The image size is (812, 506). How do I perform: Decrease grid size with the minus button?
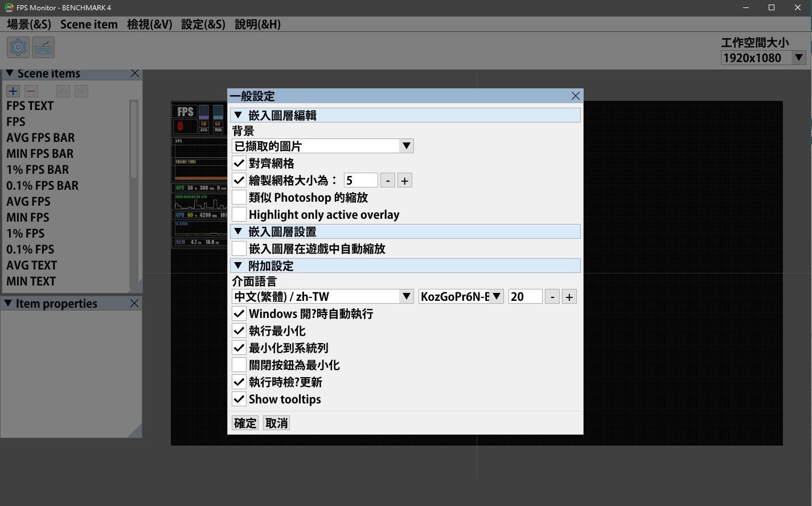click(x=387, y=181)
